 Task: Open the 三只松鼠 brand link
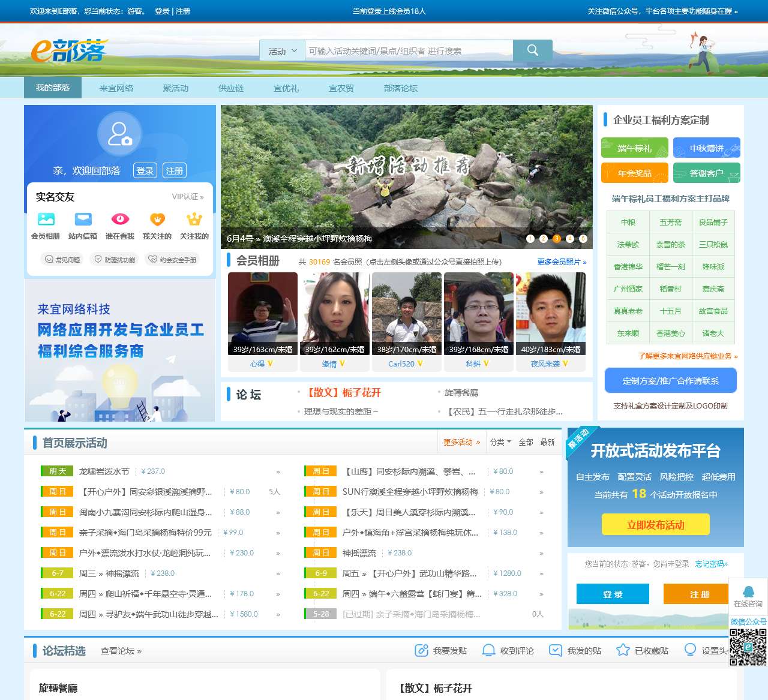[x=713, y=245]
